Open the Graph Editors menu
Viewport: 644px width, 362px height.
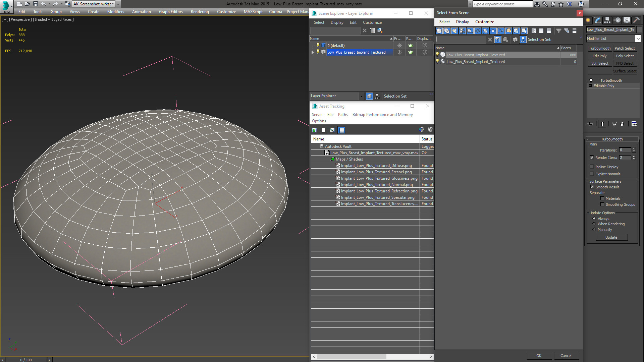pyautogui.click(x=171, y=12)
